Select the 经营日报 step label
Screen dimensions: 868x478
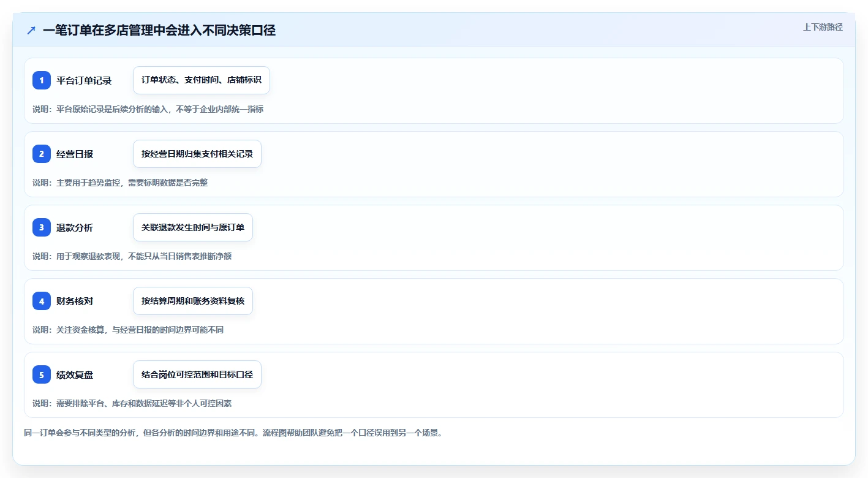[75, 154]
